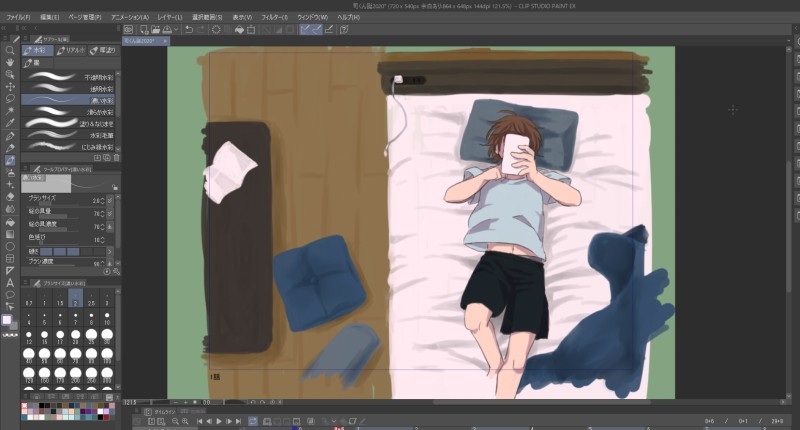Open the フィルター(I) menu
Image resolution: width=800 pixels, height=430 pixels.
click(274, 17)
